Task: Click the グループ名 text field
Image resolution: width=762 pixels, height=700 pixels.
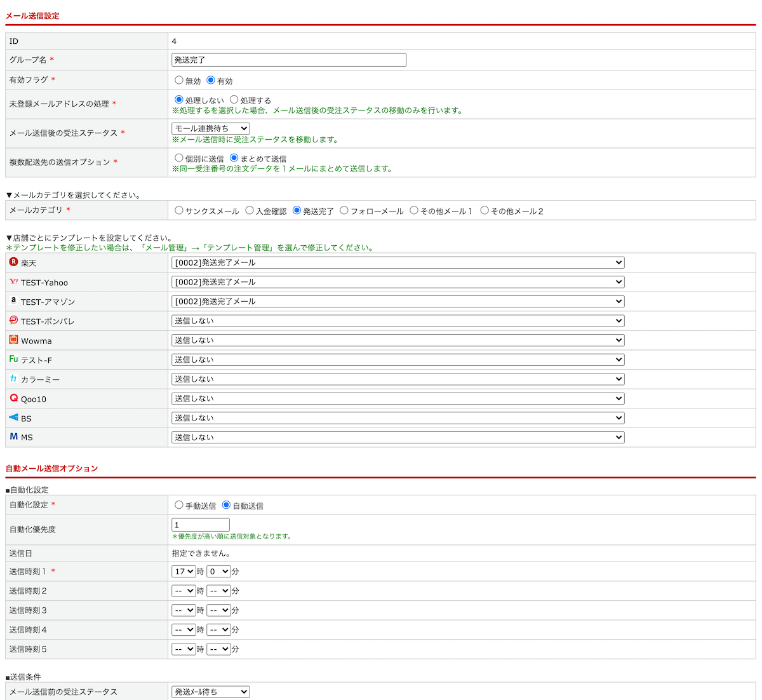Action: click(x=288, y=60)
